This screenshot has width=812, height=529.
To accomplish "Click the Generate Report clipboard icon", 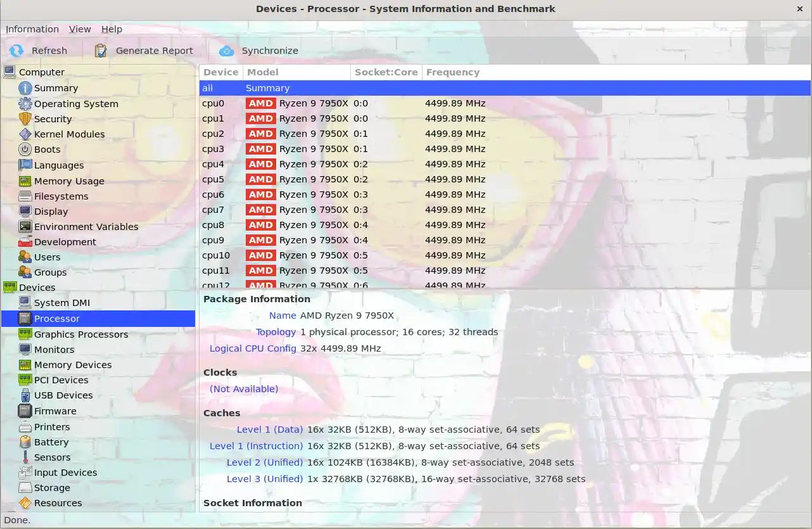I will point(101,51).
